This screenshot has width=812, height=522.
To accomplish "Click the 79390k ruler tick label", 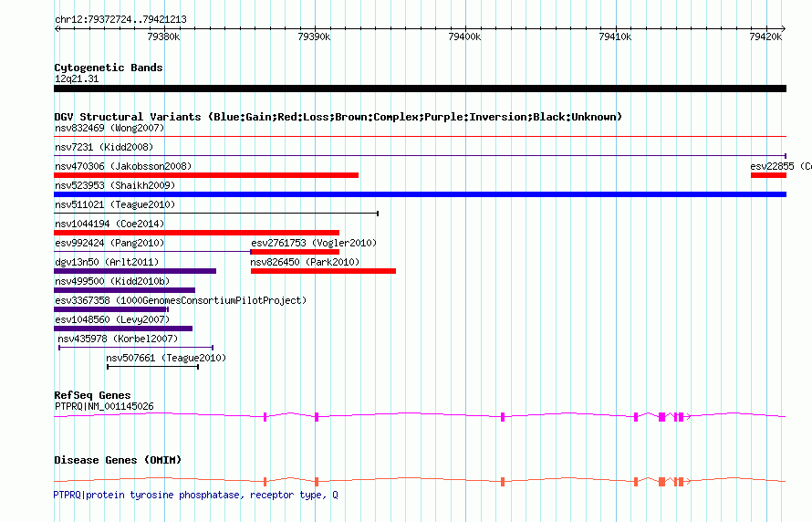I will tap(314, 37).
